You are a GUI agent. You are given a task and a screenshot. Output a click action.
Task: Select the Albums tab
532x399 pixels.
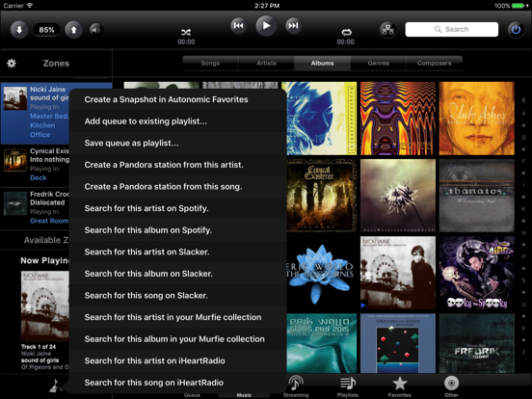(x=322, y=63)
